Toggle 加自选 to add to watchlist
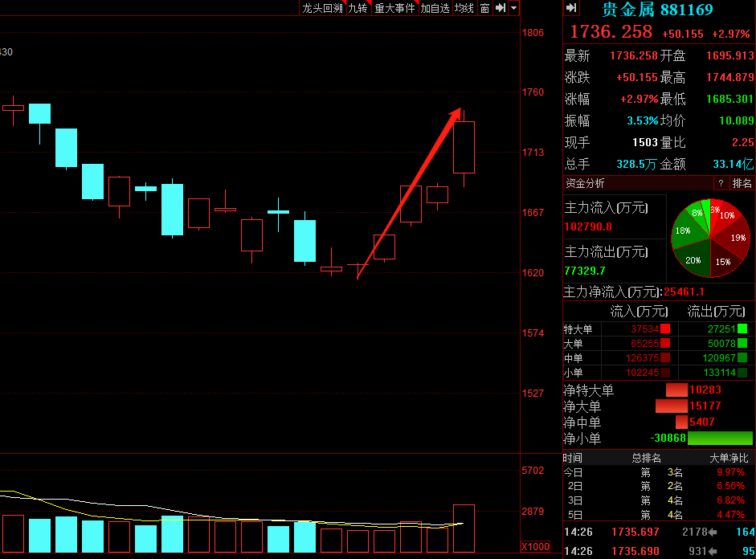This screenshot has width=756, height=559. 435,8
